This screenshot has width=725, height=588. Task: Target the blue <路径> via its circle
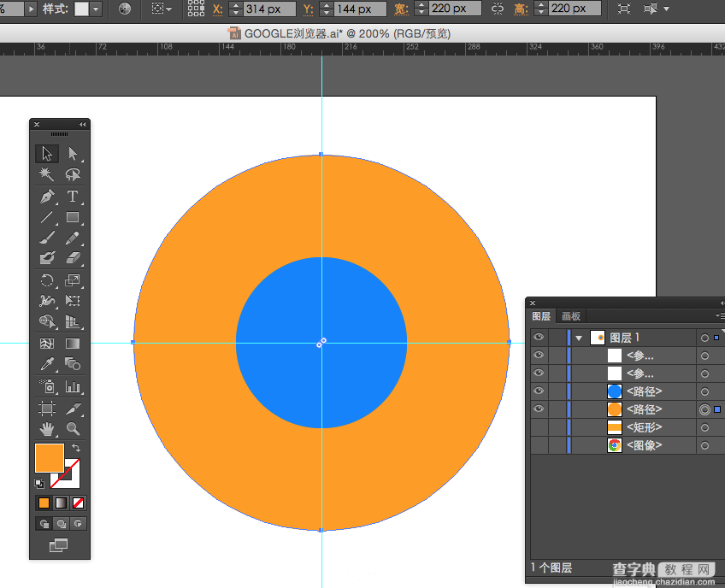(x=704, y=392)
